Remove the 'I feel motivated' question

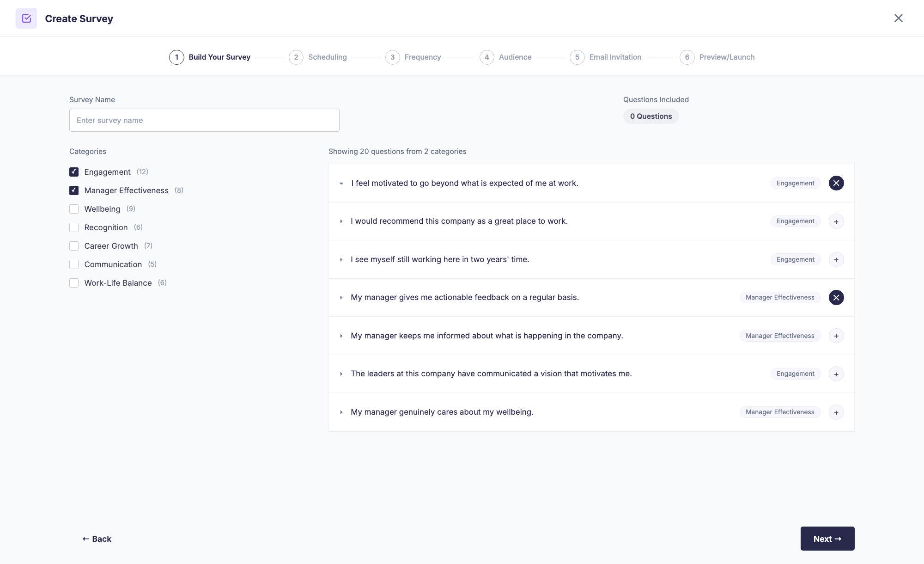(836, 183)
